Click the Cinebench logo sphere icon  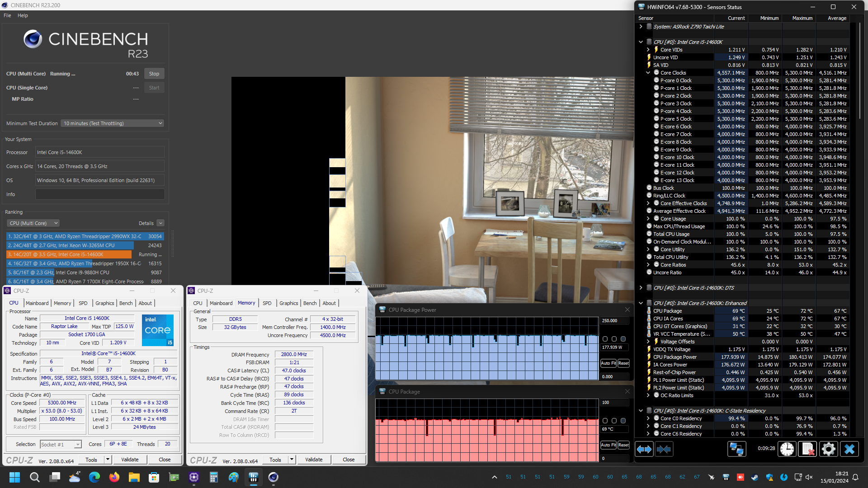tap(33, 39)
